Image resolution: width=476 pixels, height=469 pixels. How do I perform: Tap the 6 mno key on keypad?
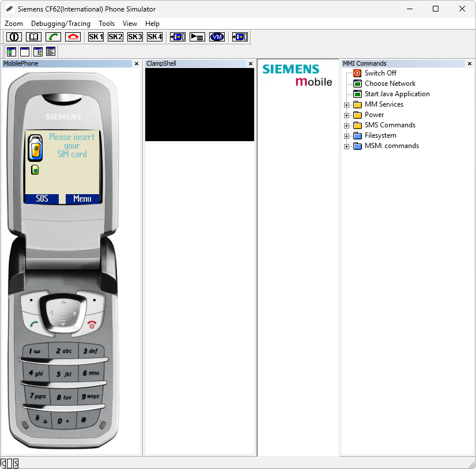click(x=91, y=373)
